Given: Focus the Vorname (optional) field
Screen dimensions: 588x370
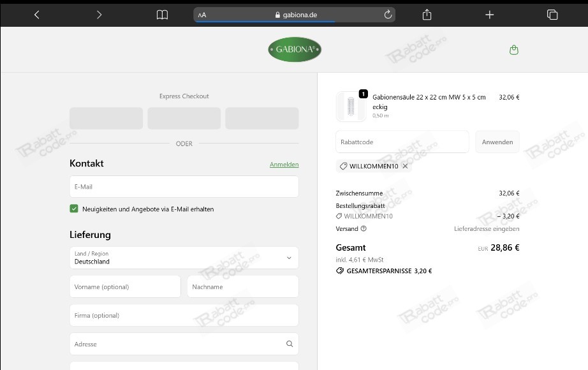Looking at the screenshot, I should (x=125, y=286).
